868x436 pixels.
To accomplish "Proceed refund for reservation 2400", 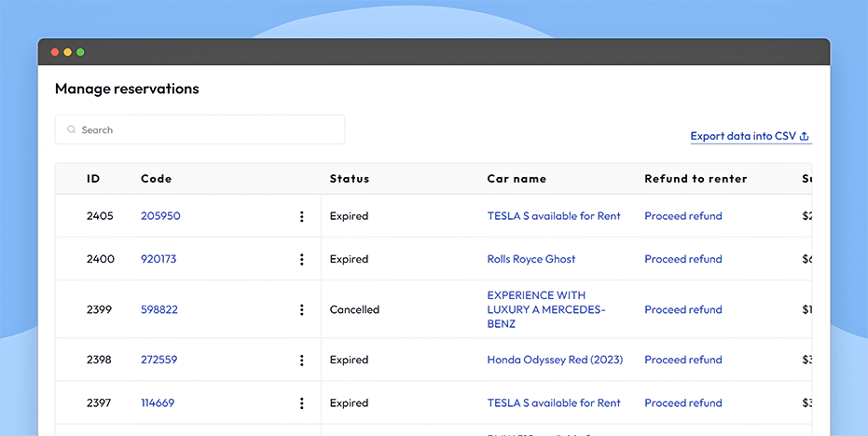I will click(x=683, y=259).
